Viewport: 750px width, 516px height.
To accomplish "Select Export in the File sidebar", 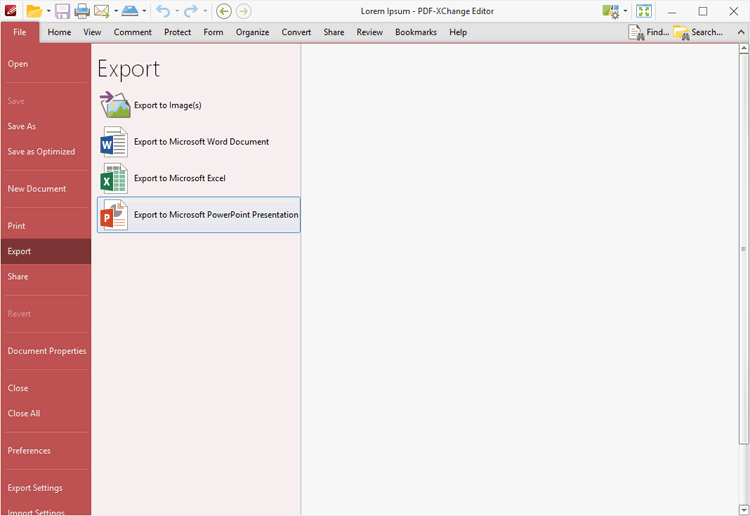I will tap(46, 251).
